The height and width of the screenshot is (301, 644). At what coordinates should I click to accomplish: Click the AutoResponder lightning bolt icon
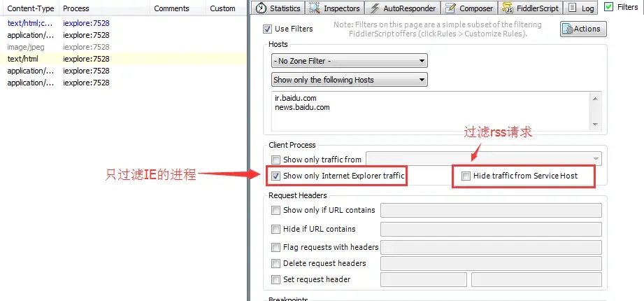tap(374, 8)
